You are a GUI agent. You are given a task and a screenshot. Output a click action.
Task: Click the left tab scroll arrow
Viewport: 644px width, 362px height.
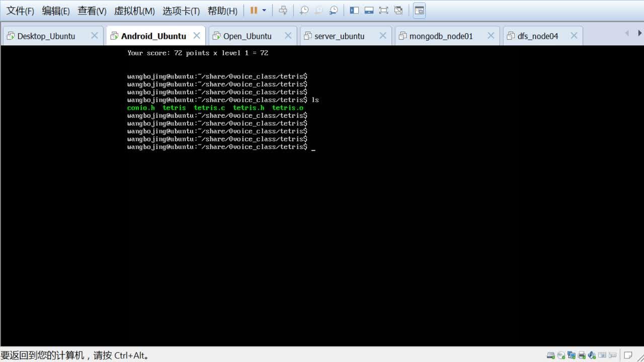(627, 33)
